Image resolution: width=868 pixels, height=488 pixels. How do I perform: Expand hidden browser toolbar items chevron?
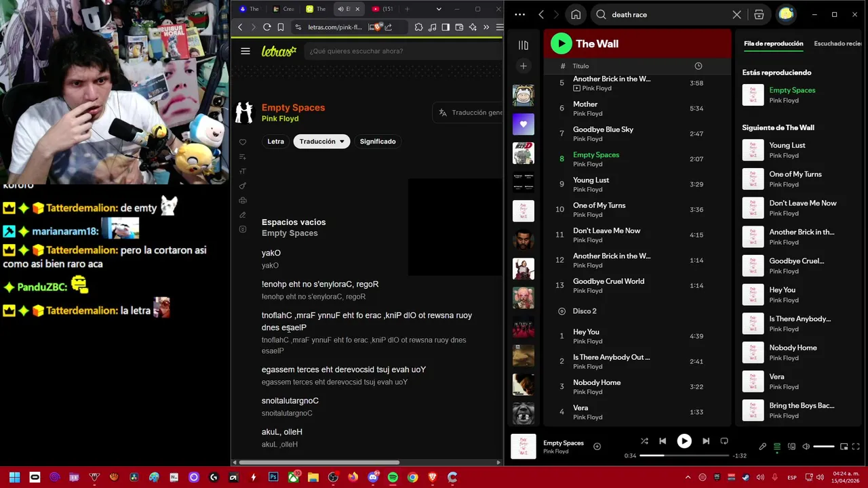coord(486,27)
